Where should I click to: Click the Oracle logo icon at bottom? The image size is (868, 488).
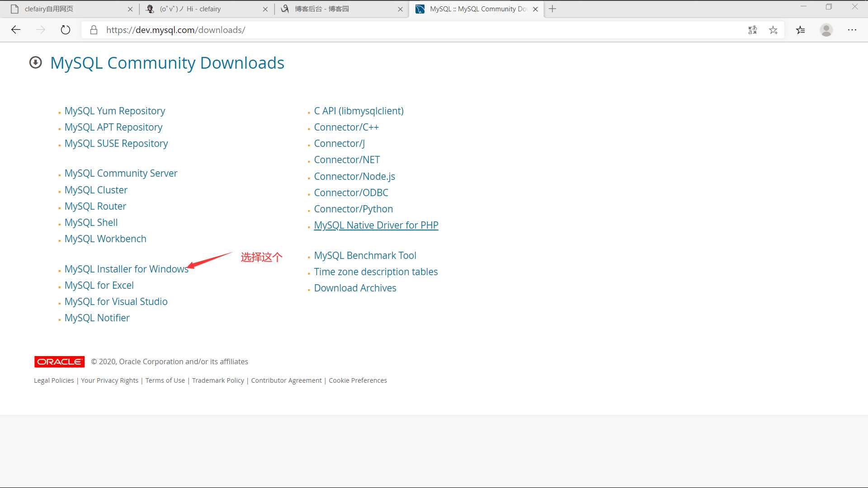click(x=59, y=361)
